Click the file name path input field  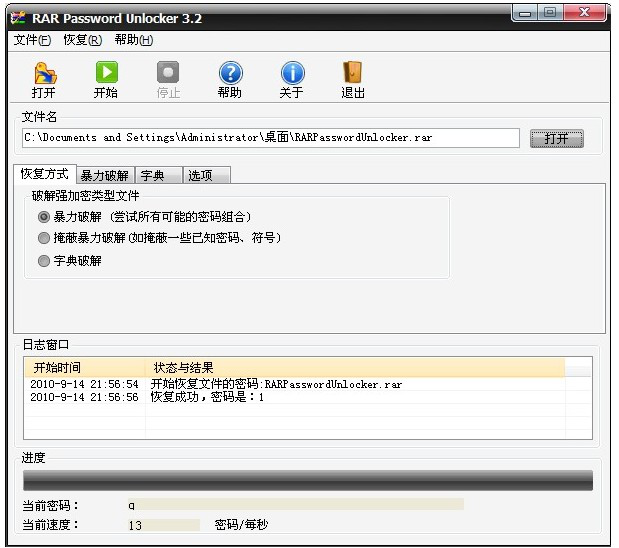[x=271, y=138]
